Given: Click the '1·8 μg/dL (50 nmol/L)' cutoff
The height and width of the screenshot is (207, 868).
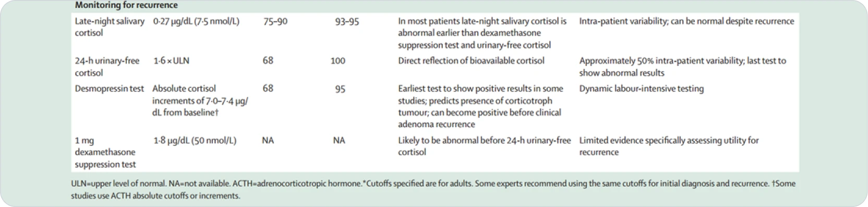Looking at the screenshot, I should click(195, 140).
